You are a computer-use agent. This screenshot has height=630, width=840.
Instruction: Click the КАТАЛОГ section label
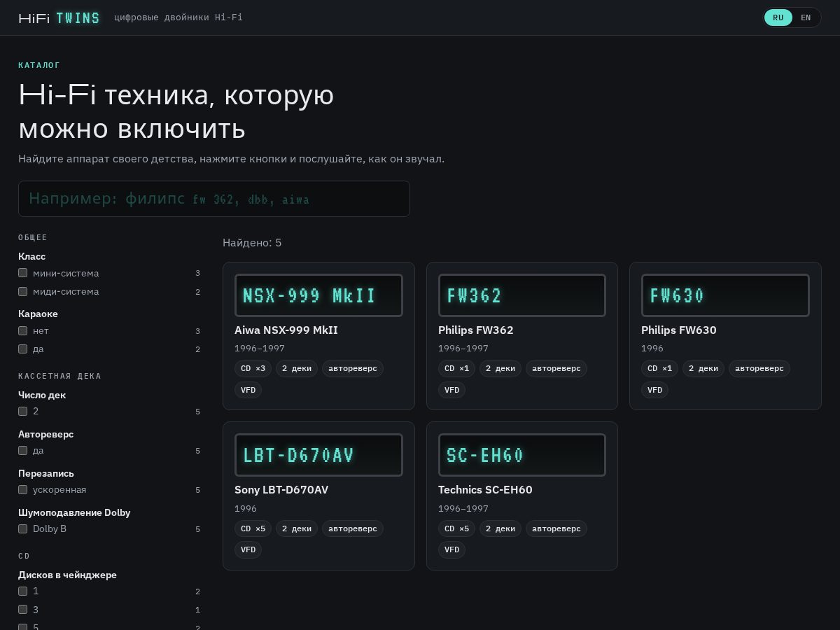[x=39, y=65]
